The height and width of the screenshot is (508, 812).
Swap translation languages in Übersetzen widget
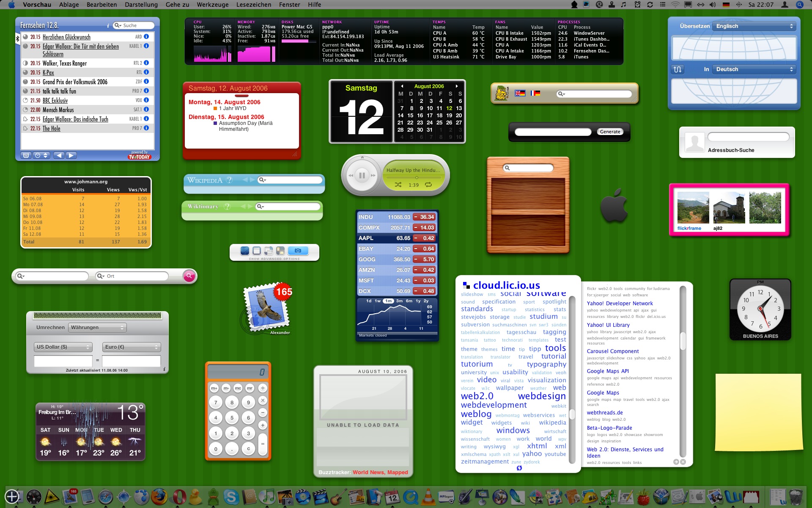click(x=678, y=69)
